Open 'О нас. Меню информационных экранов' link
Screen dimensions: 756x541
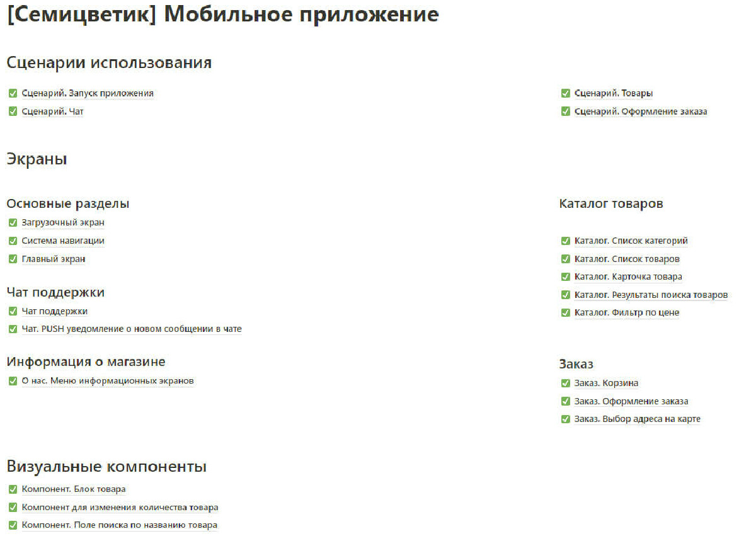pos(108,381)
